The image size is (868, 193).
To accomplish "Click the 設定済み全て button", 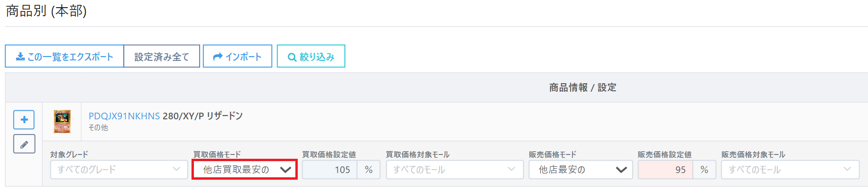I will (x=161, y=57).
